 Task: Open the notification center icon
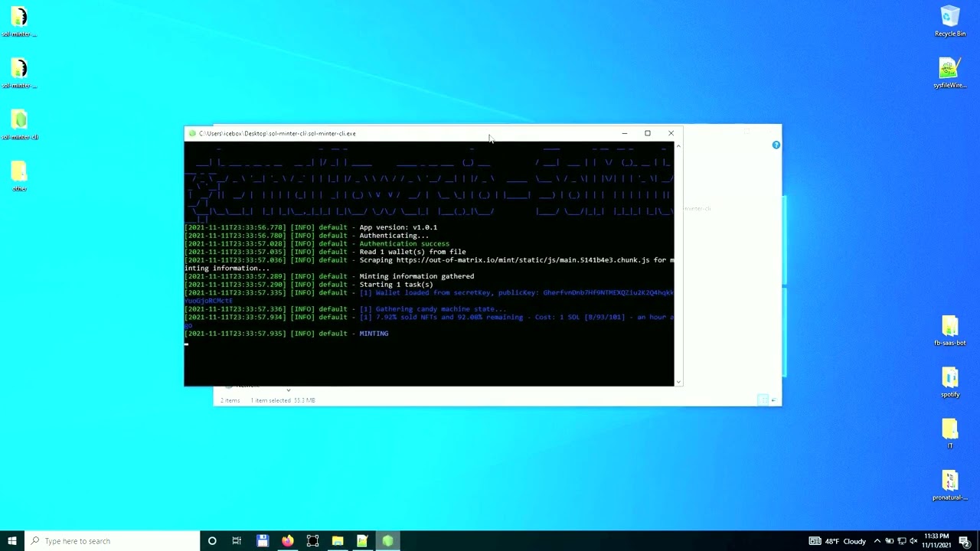click(965, 541)
